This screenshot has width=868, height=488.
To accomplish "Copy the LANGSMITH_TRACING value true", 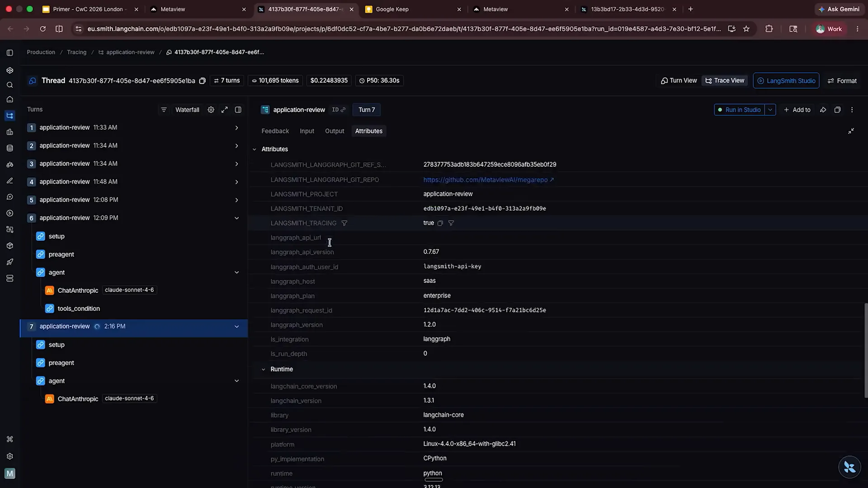I will click(x=440, y=223).
